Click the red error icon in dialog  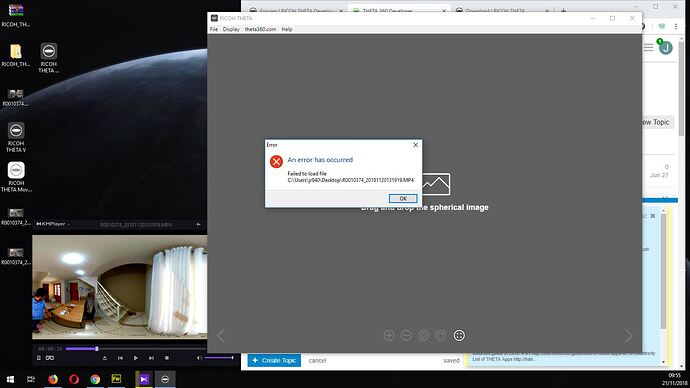click(276, 161)
